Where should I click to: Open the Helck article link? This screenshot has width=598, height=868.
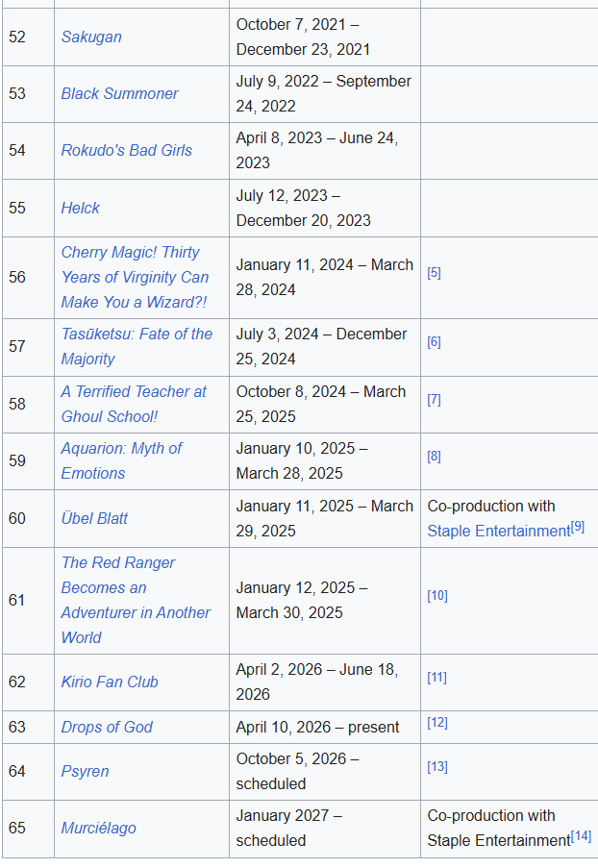tap(81, 209)
